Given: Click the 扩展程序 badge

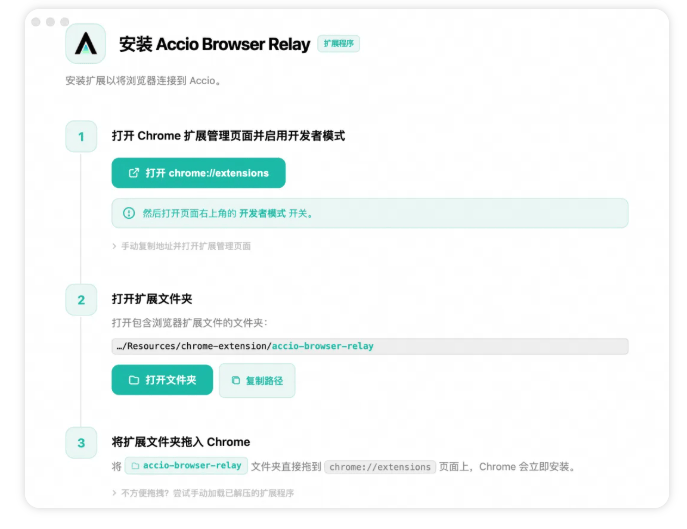Looking at the screenshot, I should click(x=339, y=43).
